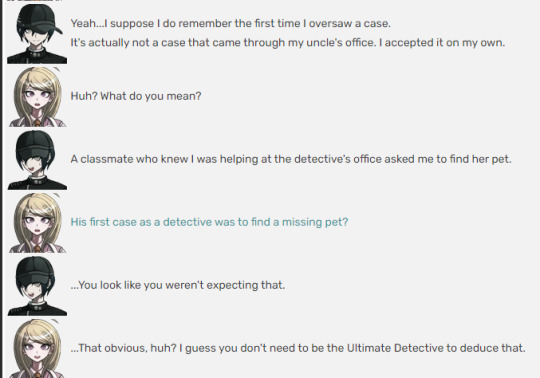Select Kaede's portrait beside "That obvious, huh?" line
The width and height of the screenshot is (540, 378).
[37, 348]
